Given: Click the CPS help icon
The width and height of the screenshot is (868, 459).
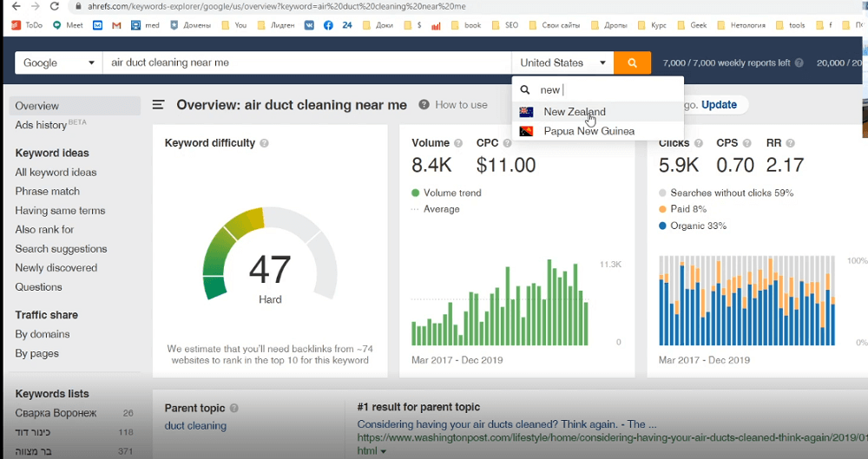Looking at the screenshot, I should (746, 143).
